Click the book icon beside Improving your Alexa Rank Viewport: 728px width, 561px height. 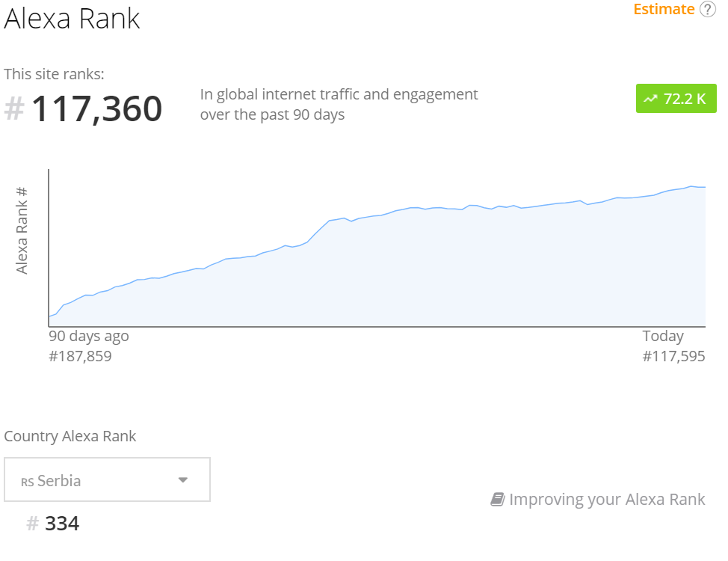coord(498,499)
